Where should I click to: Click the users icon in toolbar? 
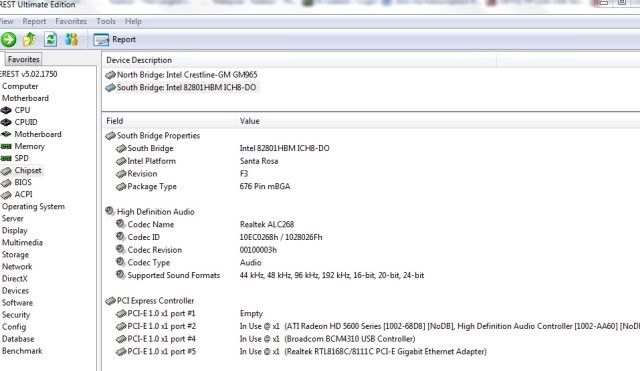tap(71, 40)
